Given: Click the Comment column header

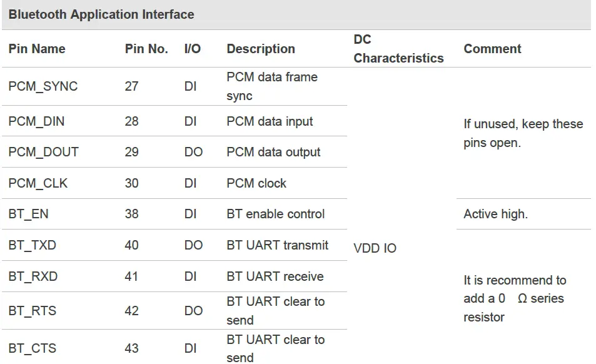Looking at the screenshot, I should pyautogui.click(x=492, y=49).
